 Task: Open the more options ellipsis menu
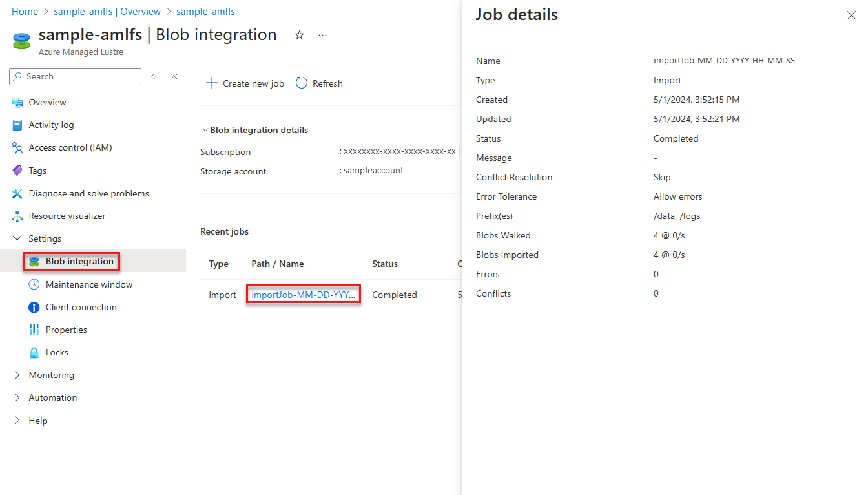pos(323,36)
